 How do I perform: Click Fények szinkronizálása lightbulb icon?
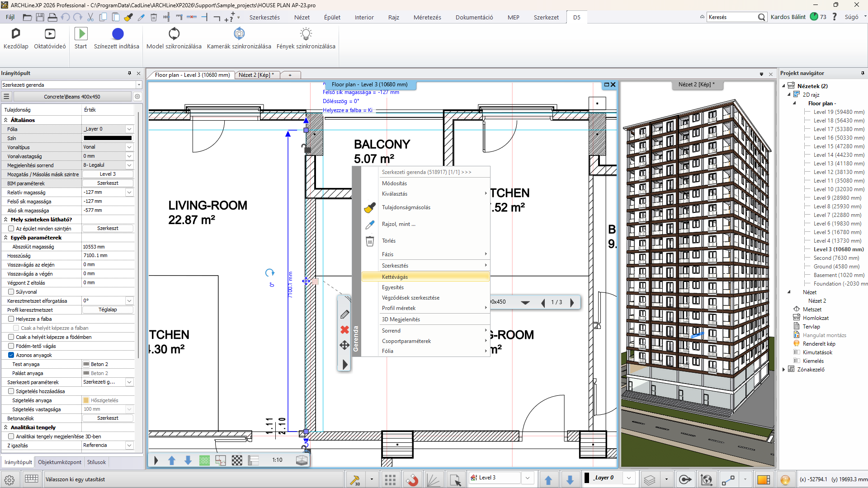(x=306, y=34)
